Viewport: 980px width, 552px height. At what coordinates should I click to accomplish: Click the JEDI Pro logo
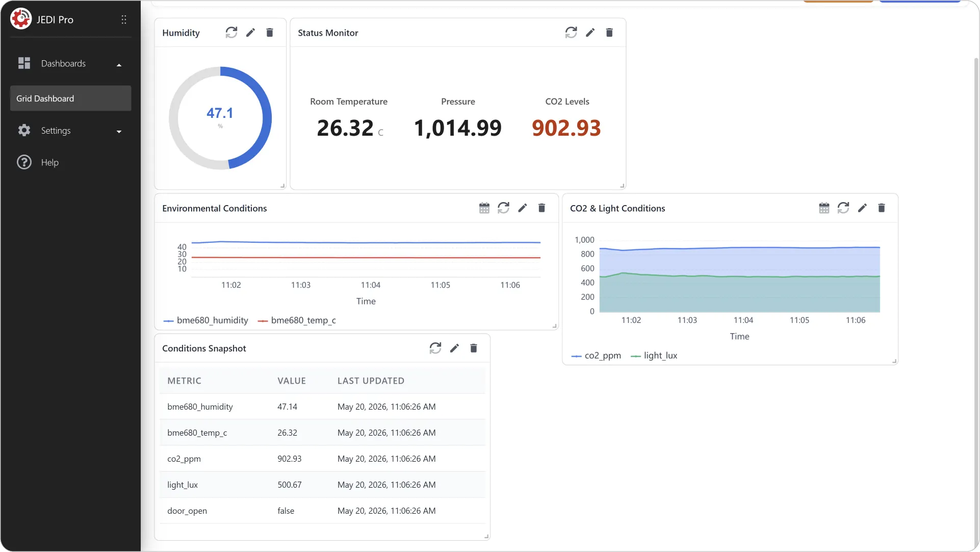tap(21, 19)
